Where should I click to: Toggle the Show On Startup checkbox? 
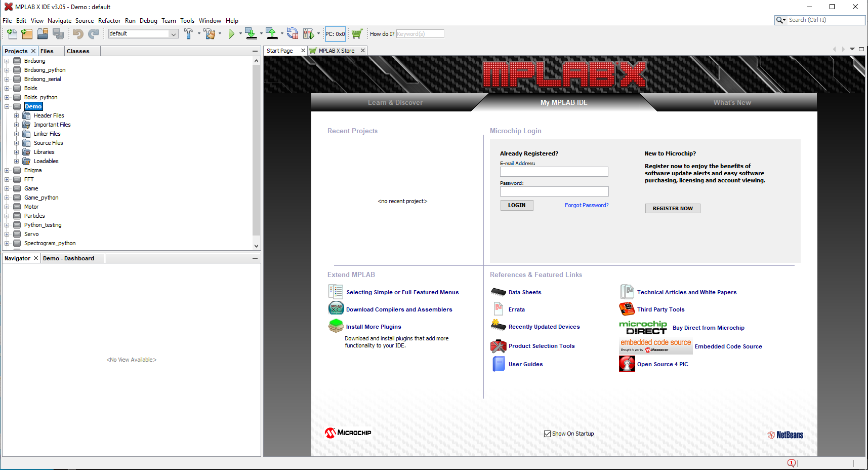pyautogui.click(x=547, y=434)
